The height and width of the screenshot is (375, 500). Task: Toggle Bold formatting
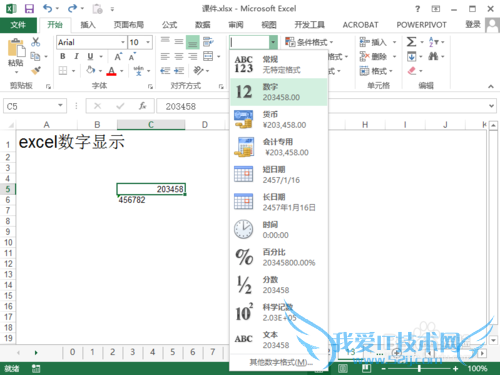coord(63,56)
